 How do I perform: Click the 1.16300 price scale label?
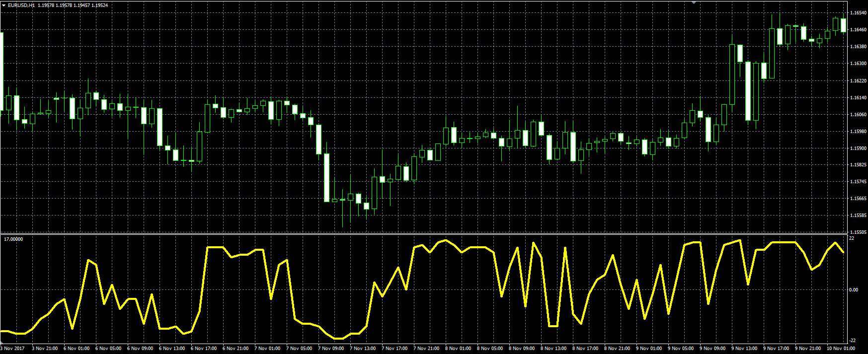859,64
